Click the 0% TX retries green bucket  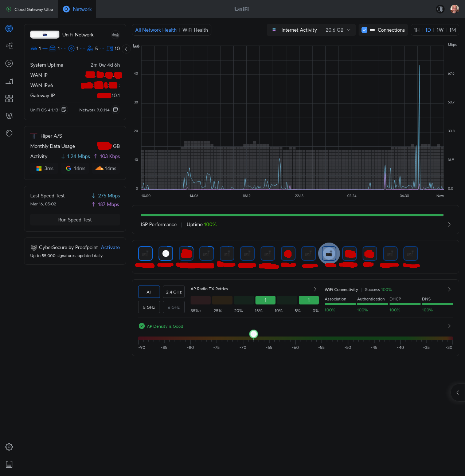[309, 300]
